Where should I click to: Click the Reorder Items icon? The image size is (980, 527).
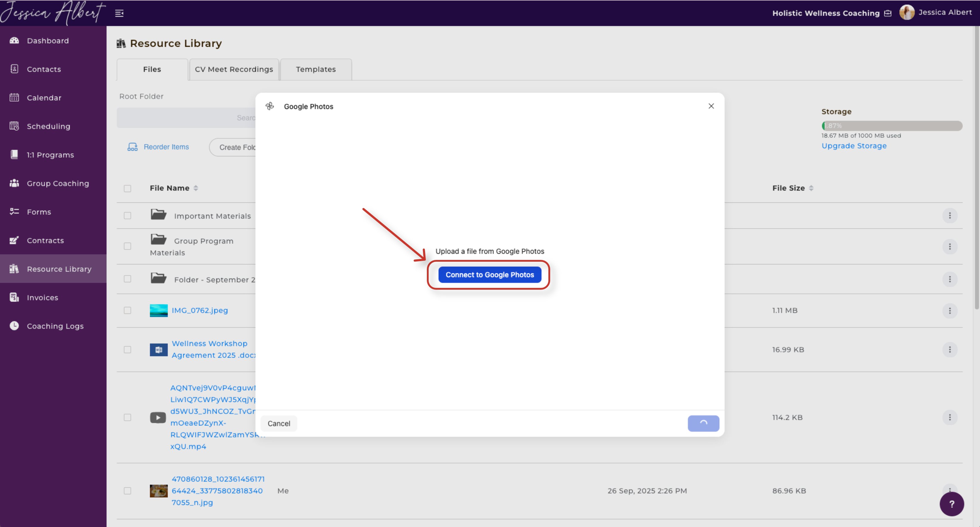pos(132,147)
